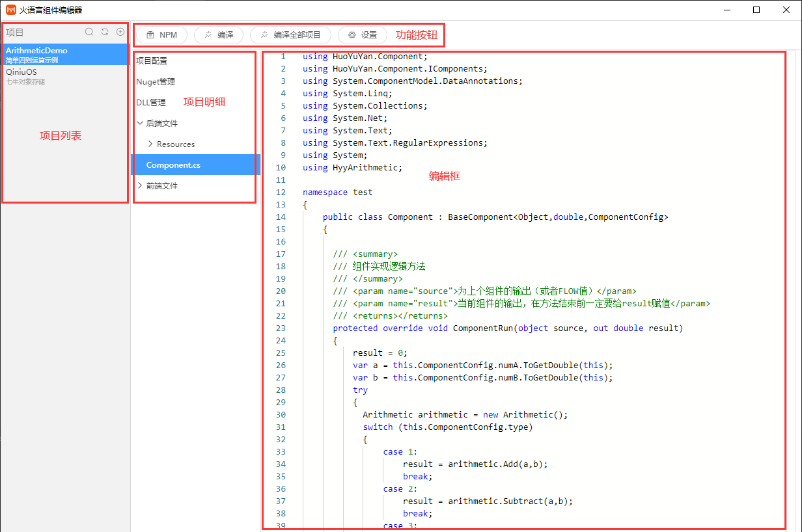Collapse the 后端文件 folder
The width and height of the screenshot is (802, 532).
[x=141, y=123]
